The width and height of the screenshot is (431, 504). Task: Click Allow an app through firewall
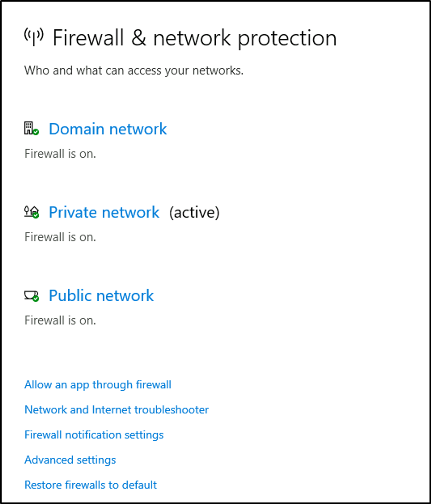98,385
